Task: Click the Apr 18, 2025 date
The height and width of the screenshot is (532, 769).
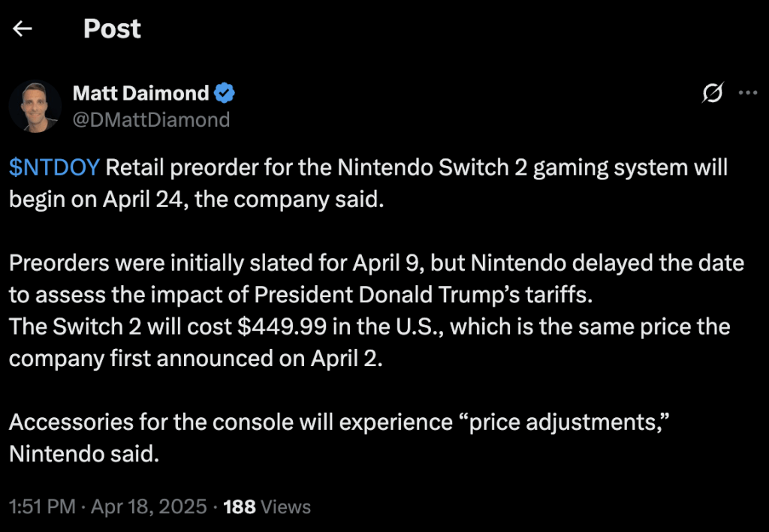Action: pos(149,506)
